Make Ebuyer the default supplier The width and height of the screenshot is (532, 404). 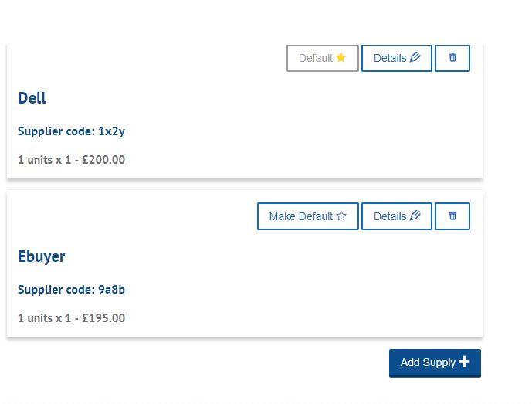tap(307, 216)
